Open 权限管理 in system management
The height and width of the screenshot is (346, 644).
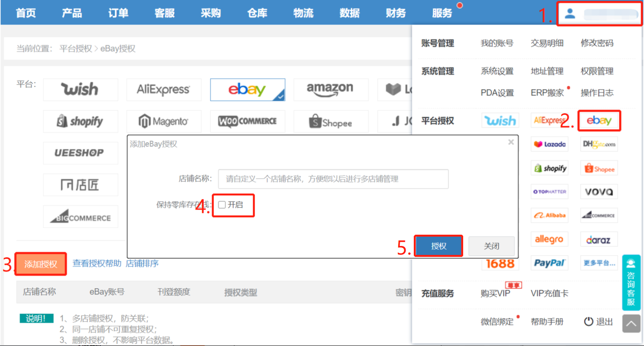coord(597,71)
